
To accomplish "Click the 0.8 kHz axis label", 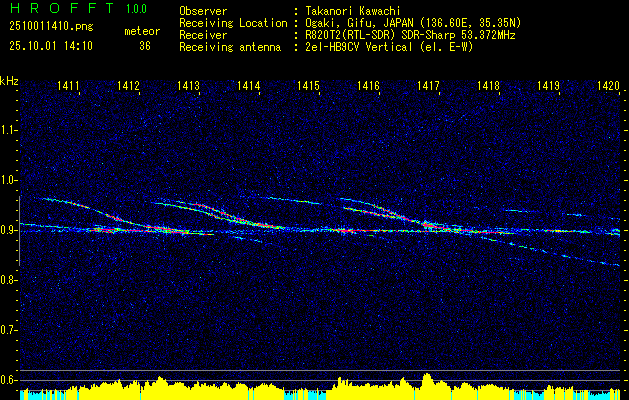I will coord(8,280).
